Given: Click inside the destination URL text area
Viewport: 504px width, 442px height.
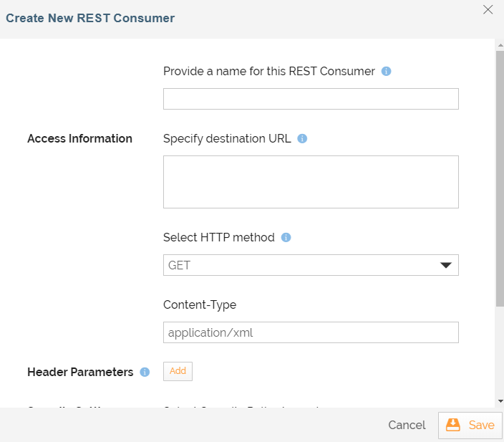Looking at the screenshot, I should 311,182.
